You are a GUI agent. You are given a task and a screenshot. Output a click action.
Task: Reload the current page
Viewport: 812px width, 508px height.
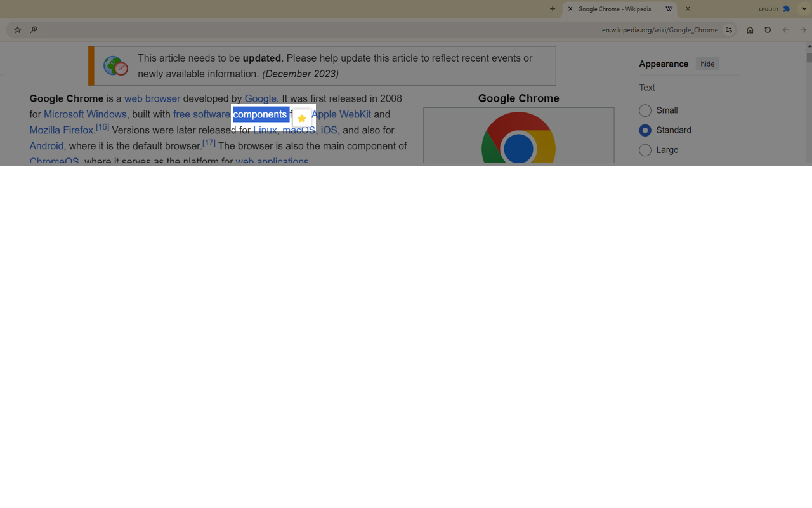(768, 30)
